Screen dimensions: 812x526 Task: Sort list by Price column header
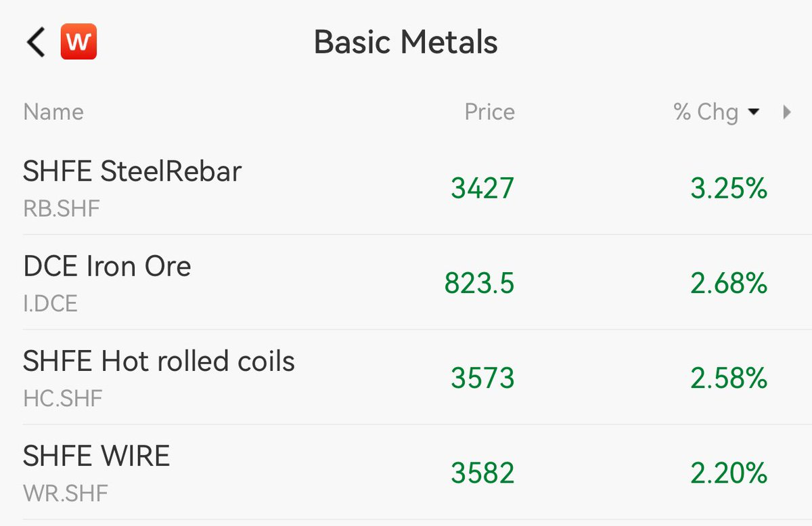489,112
